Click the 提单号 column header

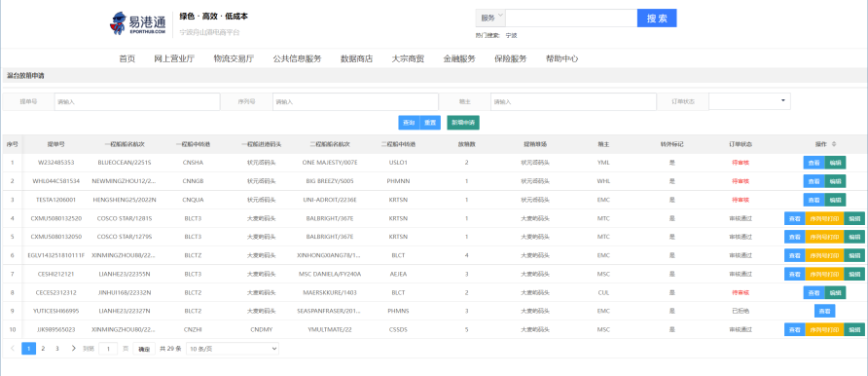click(55, 144)
